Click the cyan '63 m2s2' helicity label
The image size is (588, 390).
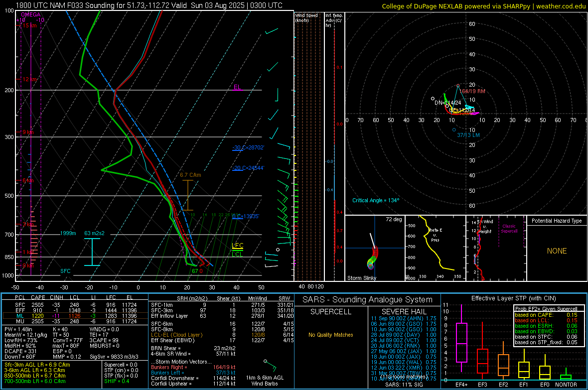point(94,233)
